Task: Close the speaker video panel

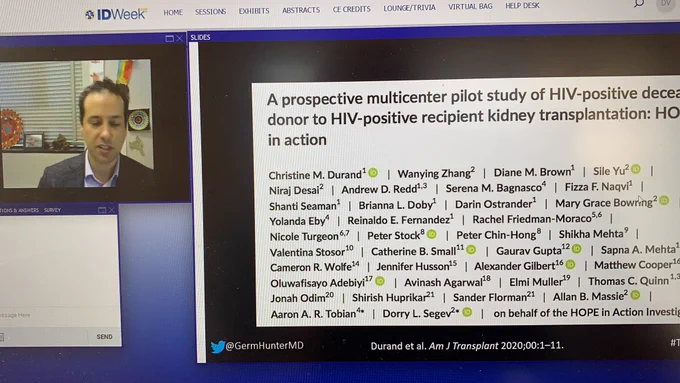Action: 179,39
